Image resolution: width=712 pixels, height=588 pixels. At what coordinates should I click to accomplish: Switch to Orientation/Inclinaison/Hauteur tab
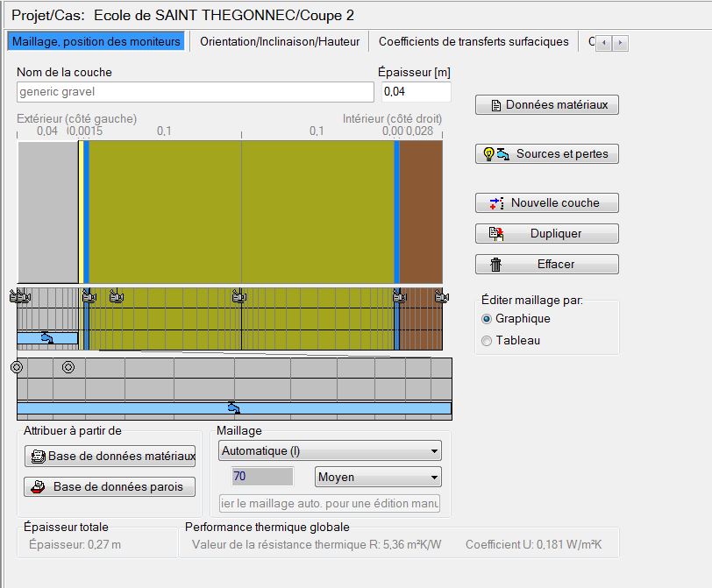pyautogui.click(x=280, y=41)
